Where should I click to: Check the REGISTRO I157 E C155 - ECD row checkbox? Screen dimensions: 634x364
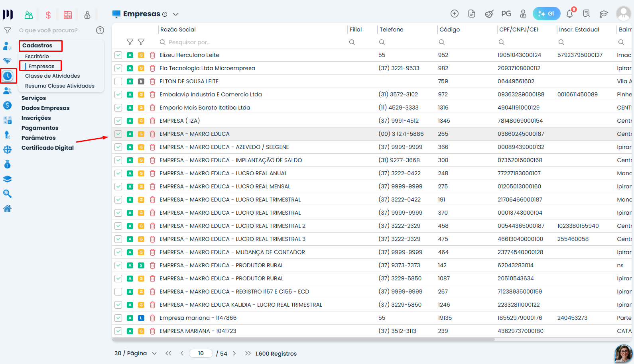(x=118, y=292)
